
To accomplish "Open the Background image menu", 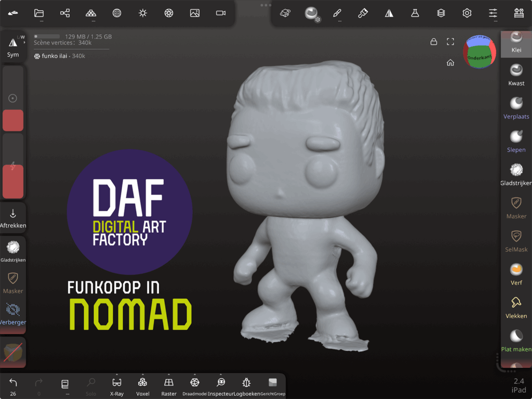I will [195, 13].
